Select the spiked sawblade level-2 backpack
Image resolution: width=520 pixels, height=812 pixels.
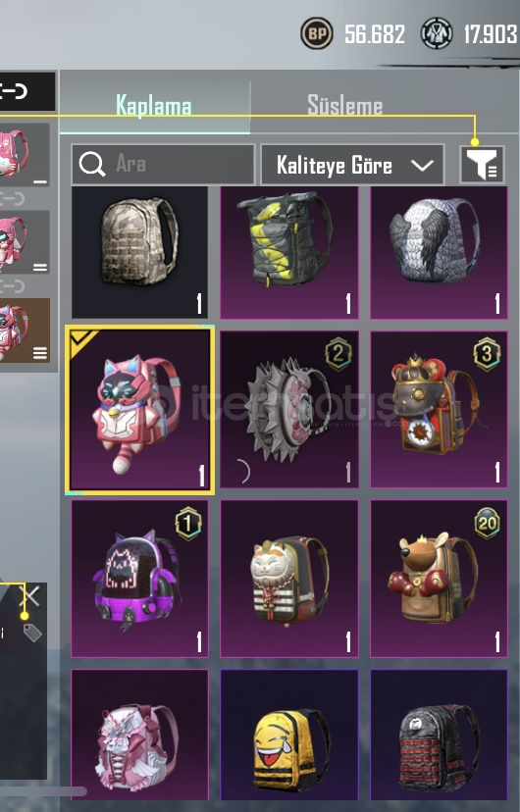click(x=289, y=410)
